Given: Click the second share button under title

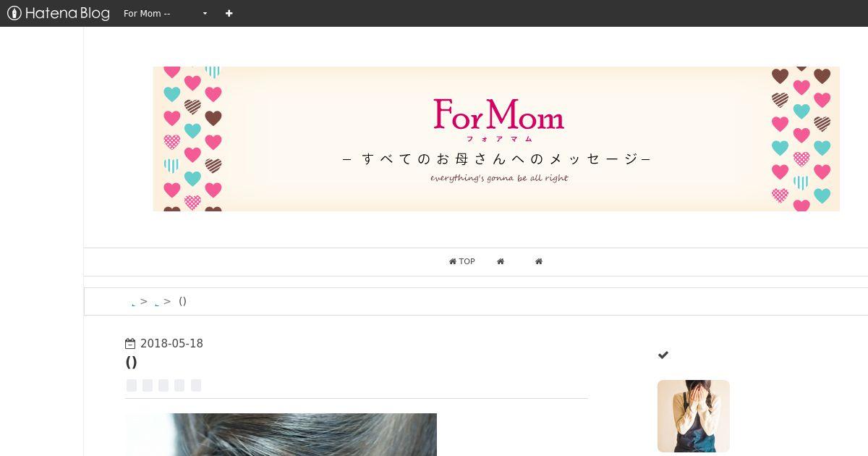Looking at the screenshot, I should (148, 385).
